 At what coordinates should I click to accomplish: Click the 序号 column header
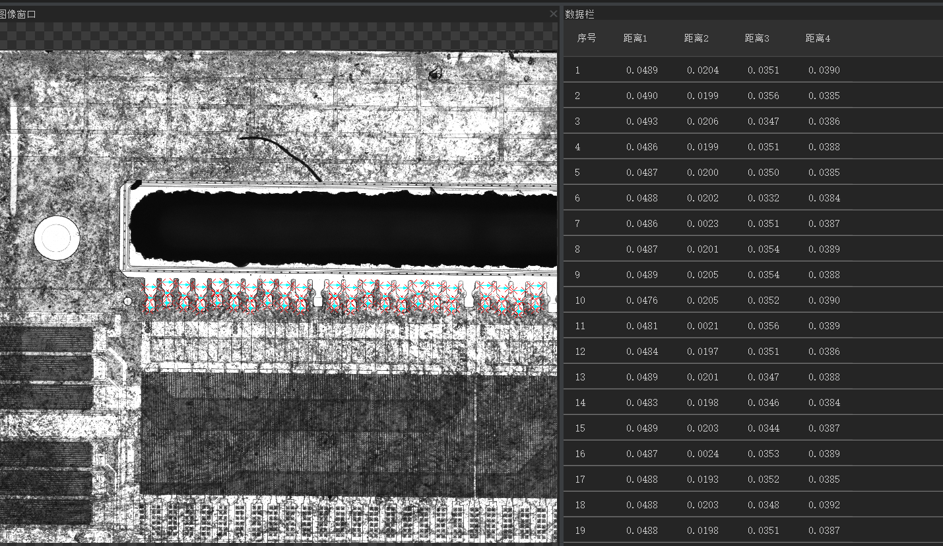(586, 38)
